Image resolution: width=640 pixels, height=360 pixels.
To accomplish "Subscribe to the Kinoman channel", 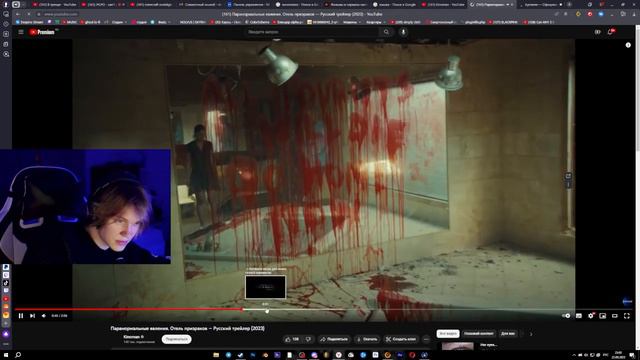I will pos(176,339).
